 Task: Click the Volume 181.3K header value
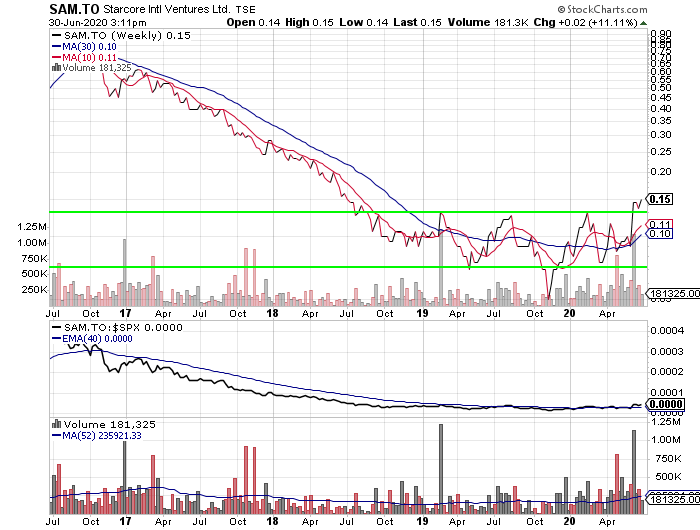point(488,22)
